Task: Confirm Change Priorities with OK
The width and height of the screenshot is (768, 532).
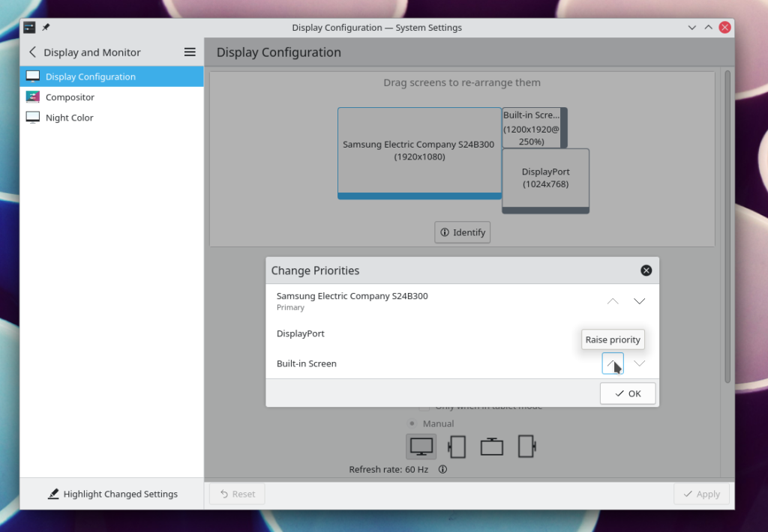Action: pos(628,393)
